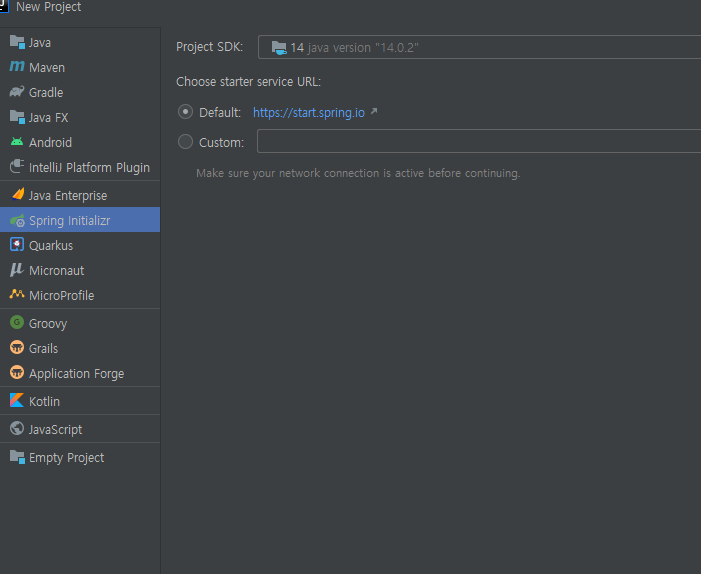Click the Maven 'm' icon
The image size is (701, 574).
[17, 67]
